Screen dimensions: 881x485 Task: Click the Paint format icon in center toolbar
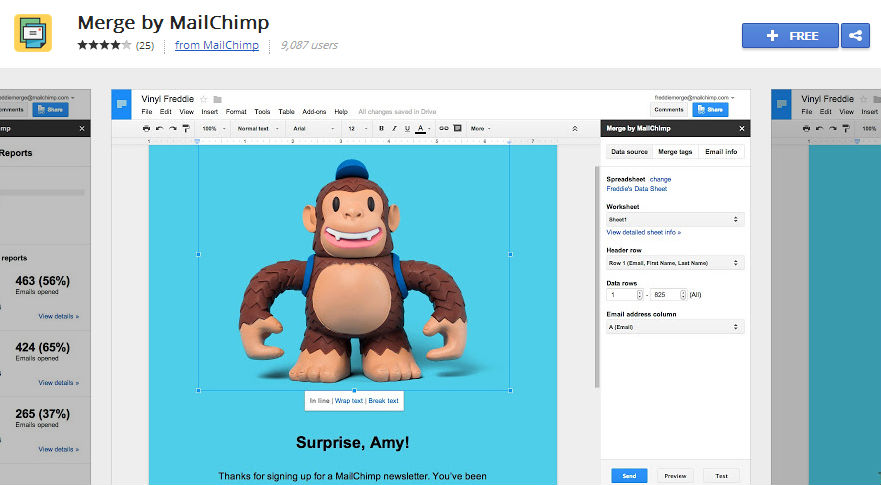(x=186, y=129)
